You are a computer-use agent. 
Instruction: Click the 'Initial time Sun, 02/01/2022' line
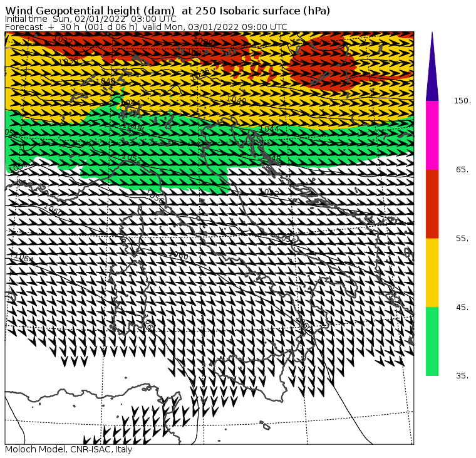tap(90, 19)
